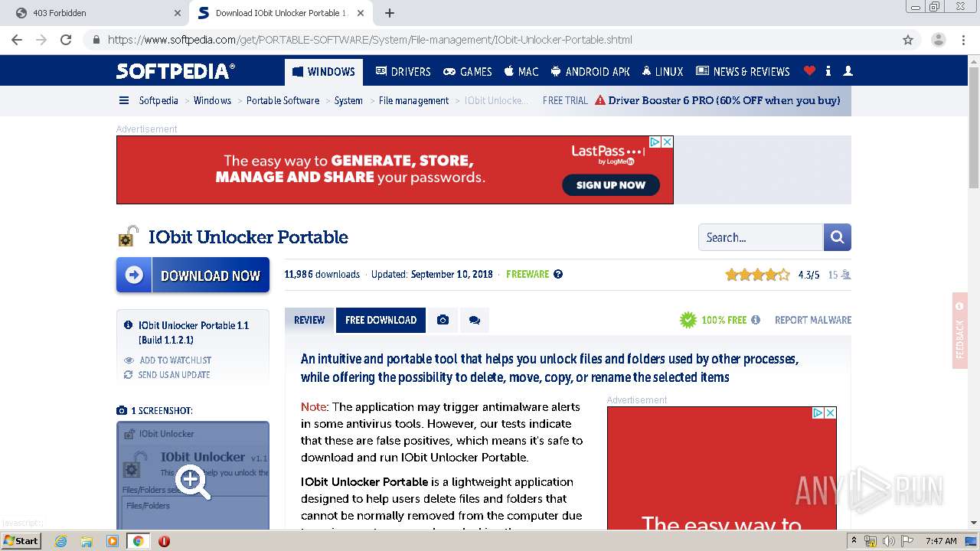Image resolution: width=980 pixels, height=551 pixels.
Task: Open the comments tab with speech bubble icon
Action: (475, 320)
